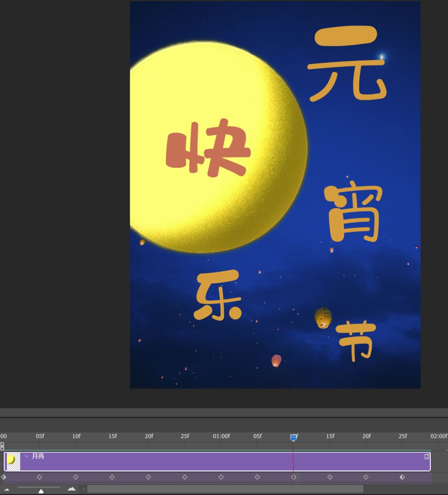Viewport: 448px width, 495px height.
Task: Select the keyframe diamond under 01:00f
Action: click(x=221, y=477)
